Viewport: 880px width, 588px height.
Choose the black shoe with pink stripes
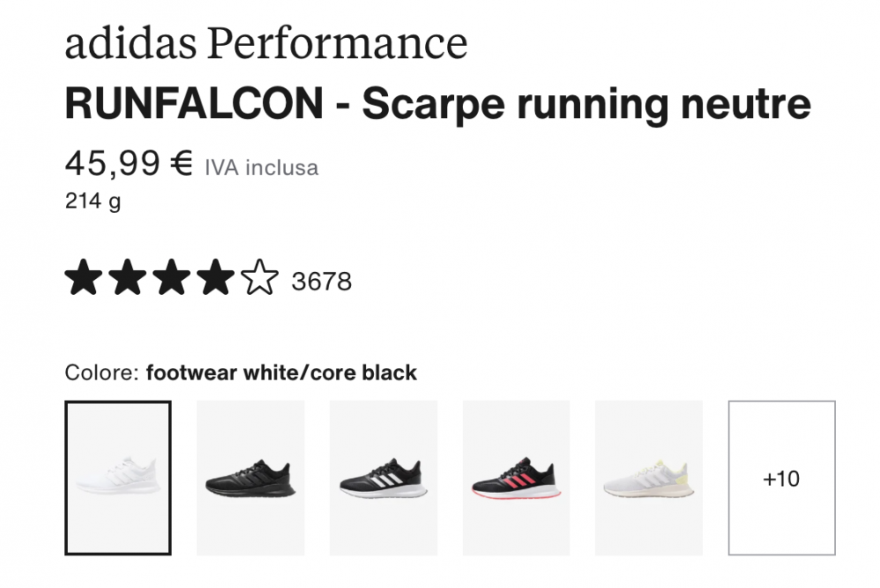point(517,478)
